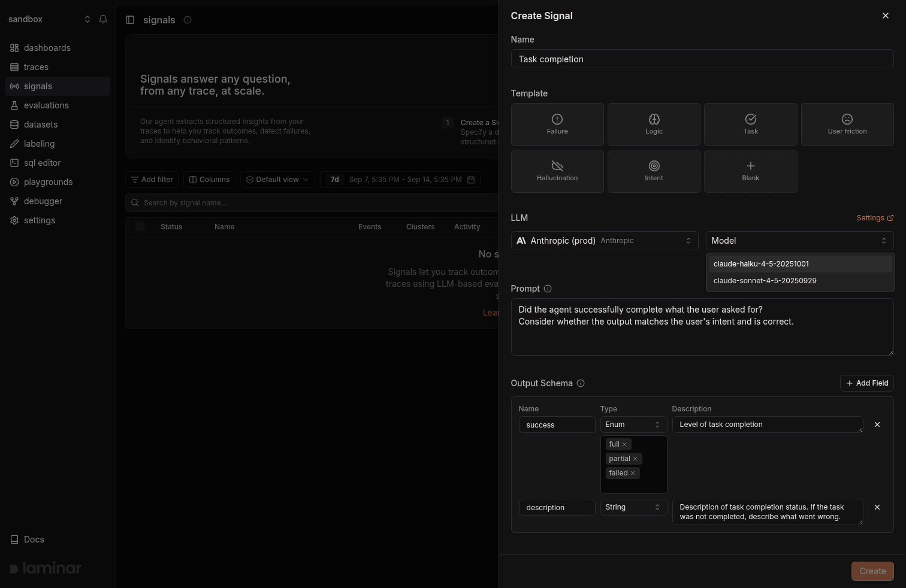Viewport: 906px width, 588px height.
Task: Choose claude-haiku-4-5-20251001 model
Action: tap(800, 264)
